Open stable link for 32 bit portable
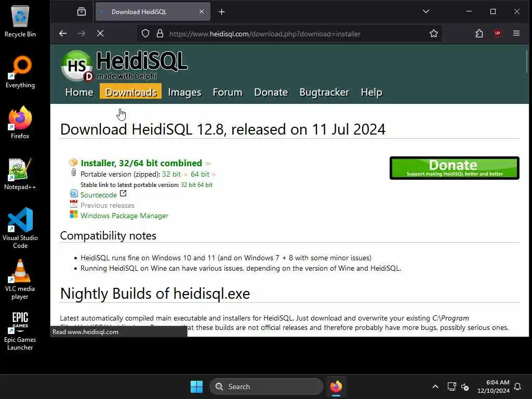532x399 pixels. (188, 185)
